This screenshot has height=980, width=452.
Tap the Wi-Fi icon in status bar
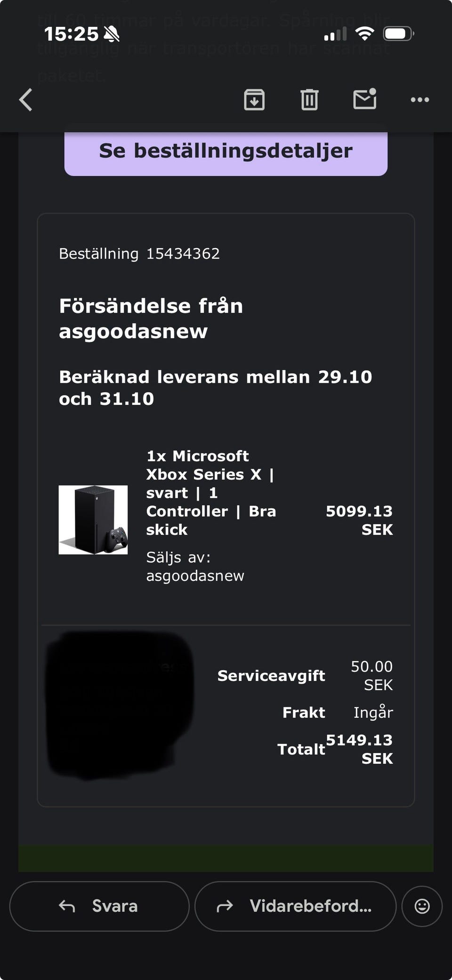[364, 33]
